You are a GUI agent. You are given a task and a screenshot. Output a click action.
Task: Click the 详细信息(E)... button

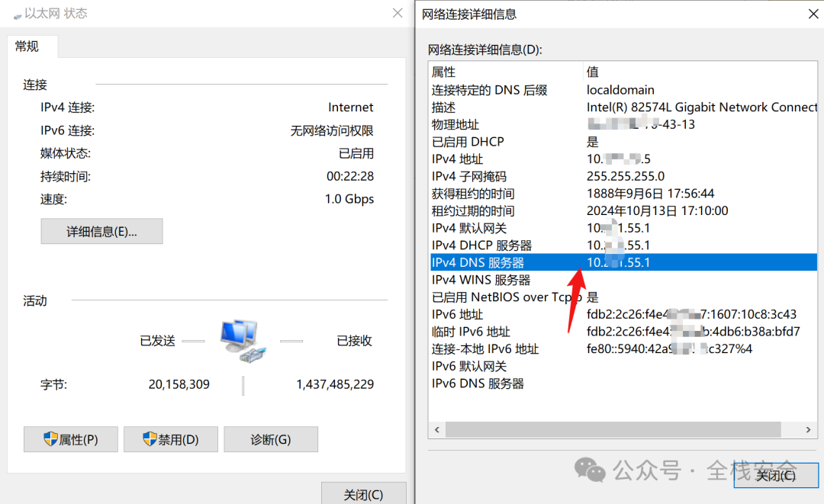tap(101, 232)
